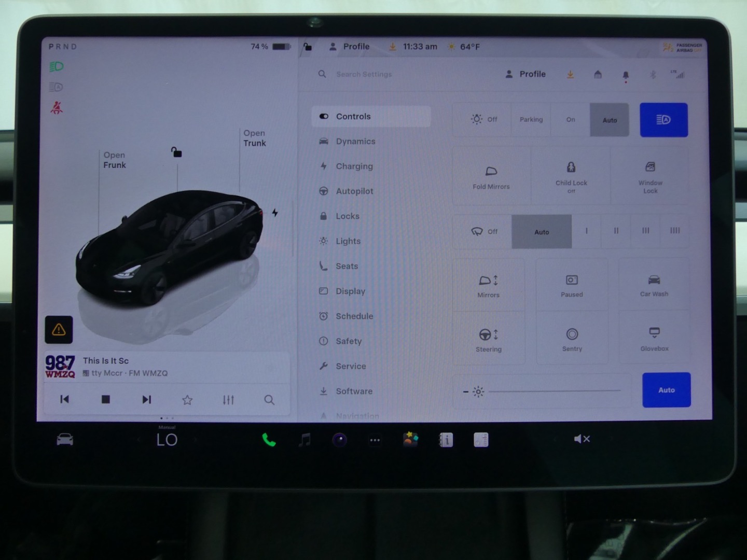Favorite the station with star icon
Screen dimensions: 747x560
coord(187,400)
